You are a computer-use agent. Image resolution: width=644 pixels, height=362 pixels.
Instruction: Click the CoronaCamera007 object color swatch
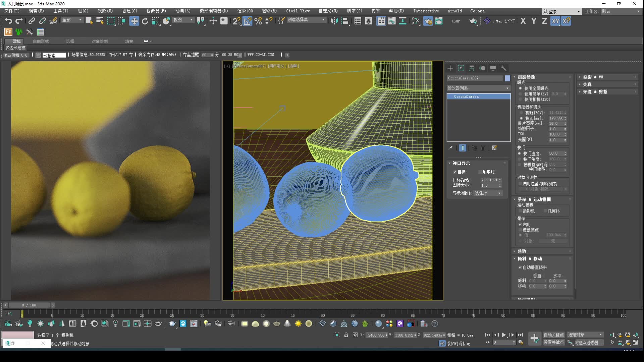(x=507, y=78)
